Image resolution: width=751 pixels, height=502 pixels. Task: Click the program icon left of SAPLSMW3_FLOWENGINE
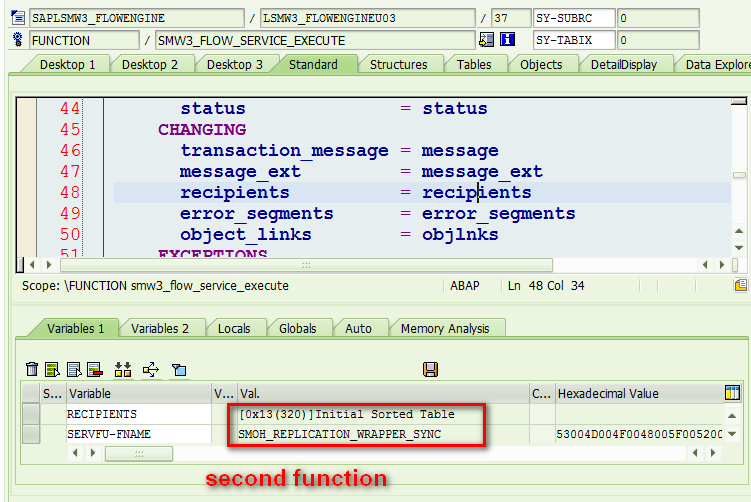18,18
